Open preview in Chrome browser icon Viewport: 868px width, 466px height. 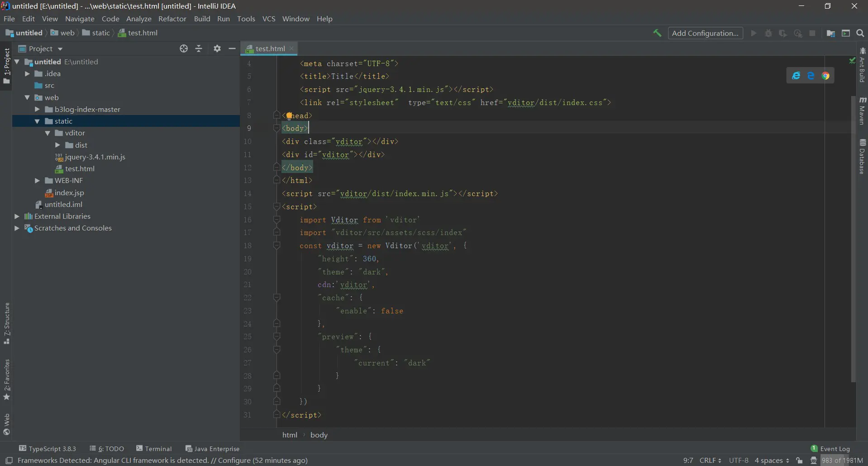pyautogui.click(x=825, y=76)
